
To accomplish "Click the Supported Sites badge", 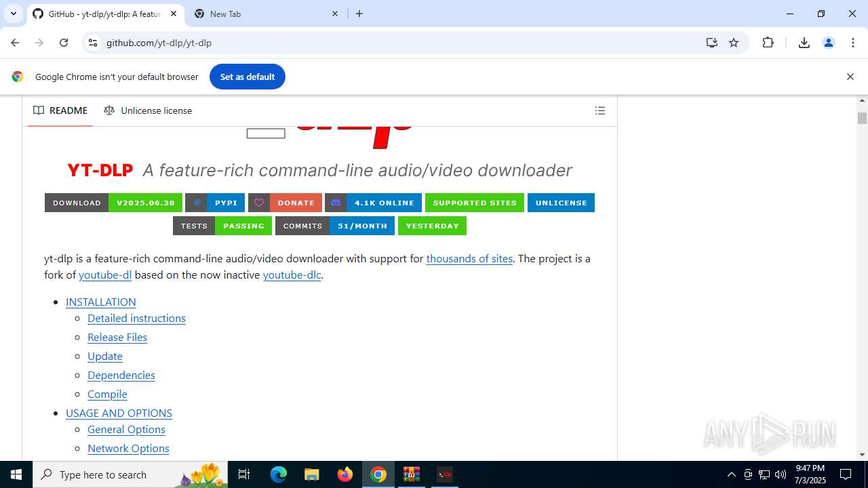I will click(x=475, y=203).
